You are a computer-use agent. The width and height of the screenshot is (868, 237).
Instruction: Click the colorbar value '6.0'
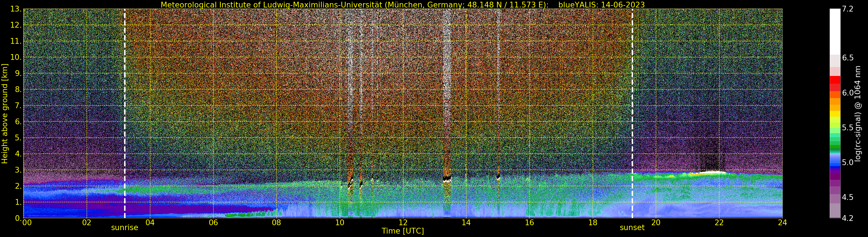[848, 93]
